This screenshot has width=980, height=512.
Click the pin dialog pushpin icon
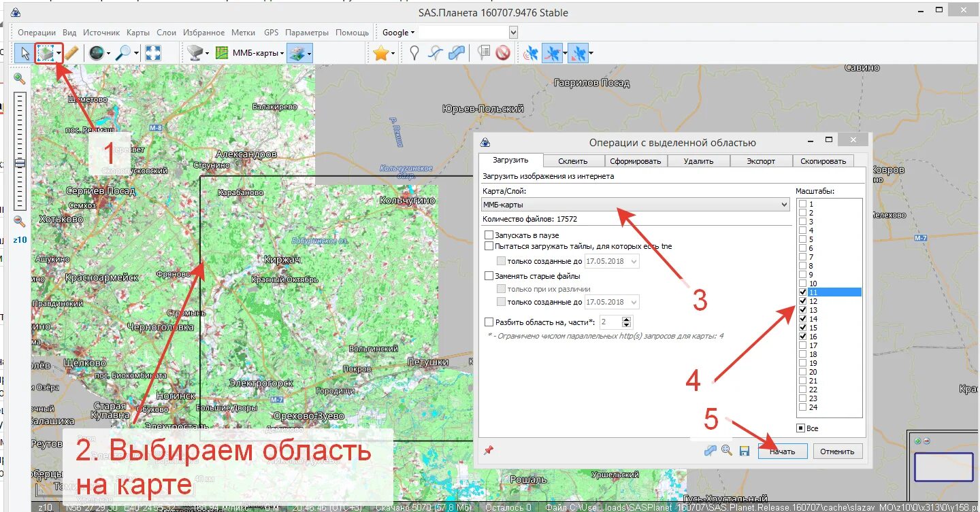point(488,450)
